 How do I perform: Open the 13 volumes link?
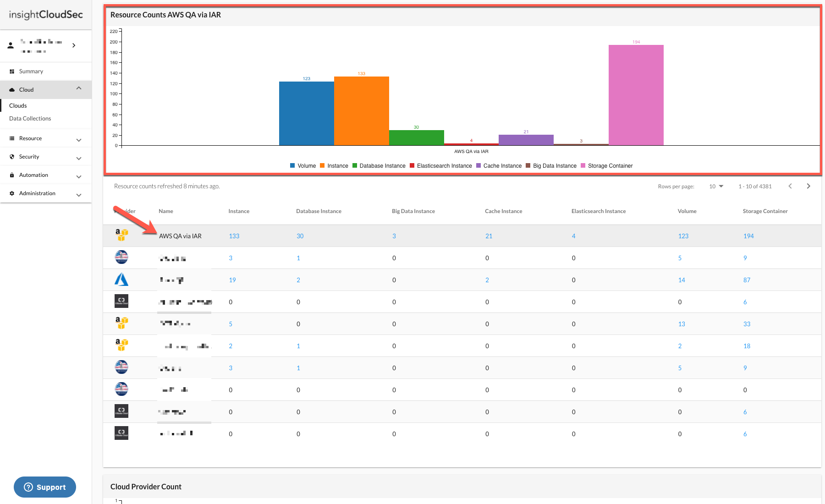point(682,324)
